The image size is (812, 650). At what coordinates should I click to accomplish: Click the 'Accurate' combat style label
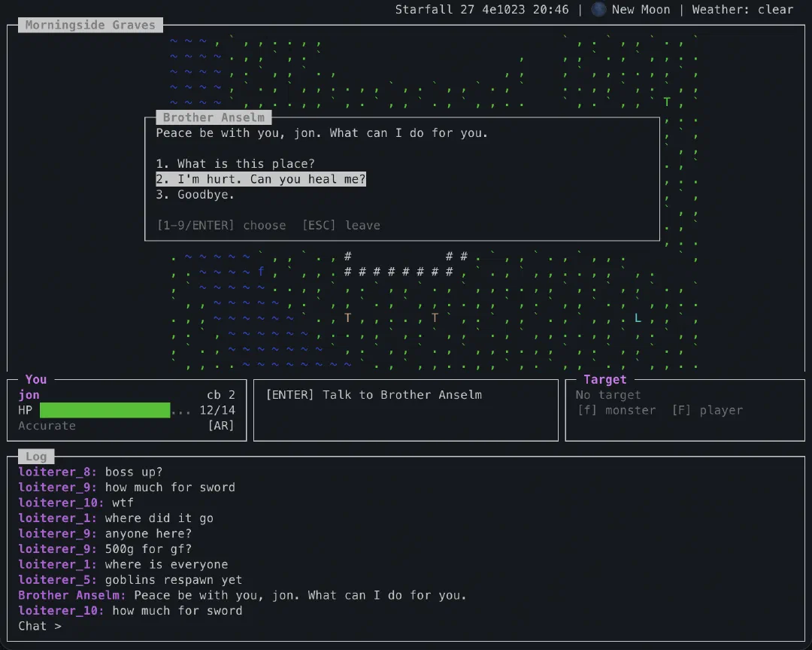[x=47, y=426]
